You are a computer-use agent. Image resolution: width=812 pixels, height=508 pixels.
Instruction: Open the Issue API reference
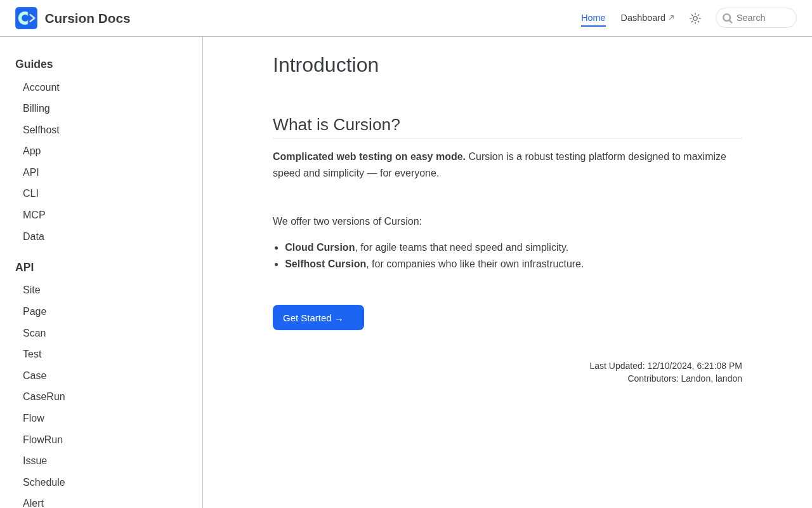(35, 461)
